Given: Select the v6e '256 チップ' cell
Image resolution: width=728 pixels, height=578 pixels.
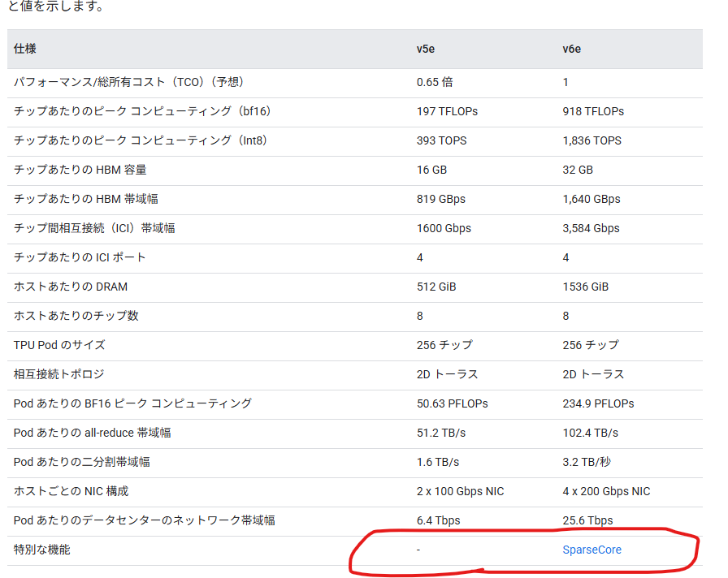Looking at the screenshot, I should point(591,345).
